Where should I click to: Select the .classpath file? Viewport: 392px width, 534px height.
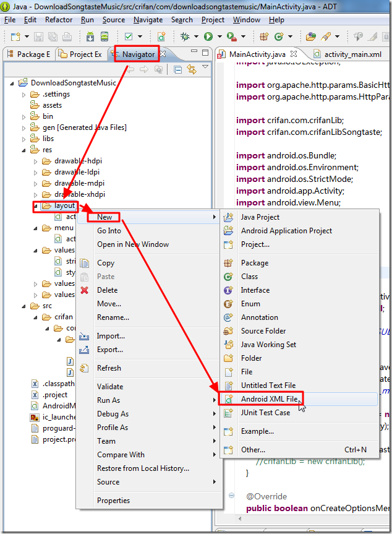pos(58,384)
